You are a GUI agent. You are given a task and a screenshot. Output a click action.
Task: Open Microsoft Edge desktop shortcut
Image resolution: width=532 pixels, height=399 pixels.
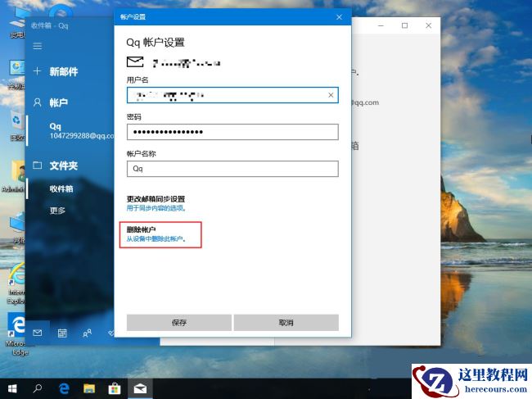[16, 334]
